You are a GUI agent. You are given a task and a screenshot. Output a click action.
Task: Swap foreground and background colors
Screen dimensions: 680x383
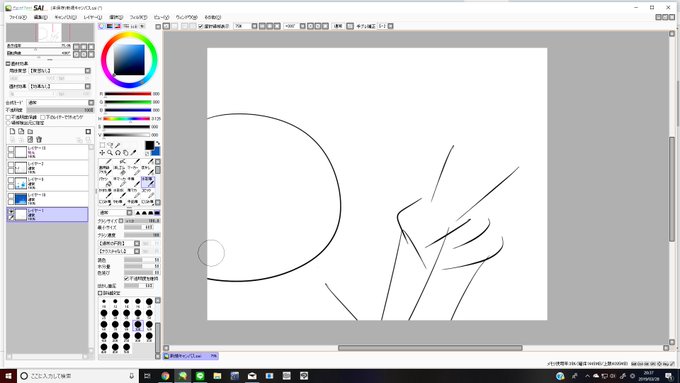point(158,143)
